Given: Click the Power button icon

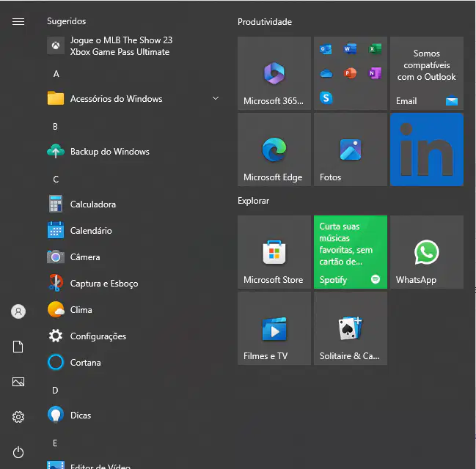Looking at the screenshot, I should (18, 452).
